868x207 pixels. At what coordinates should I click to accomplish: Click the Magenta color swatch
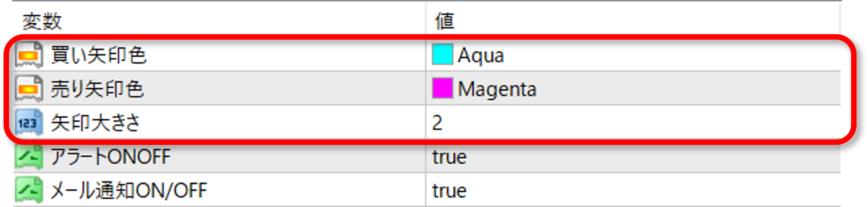point(442,88)
